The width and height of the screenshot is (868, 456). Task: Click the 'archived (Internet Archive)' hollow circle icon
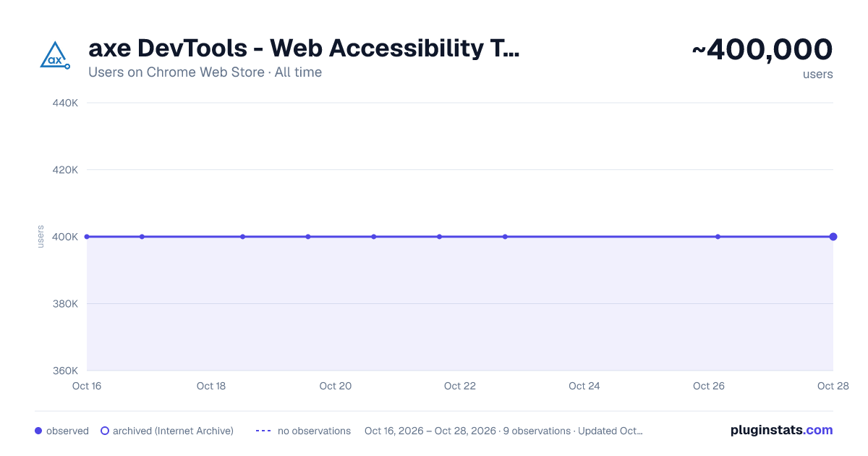[105, 431]
